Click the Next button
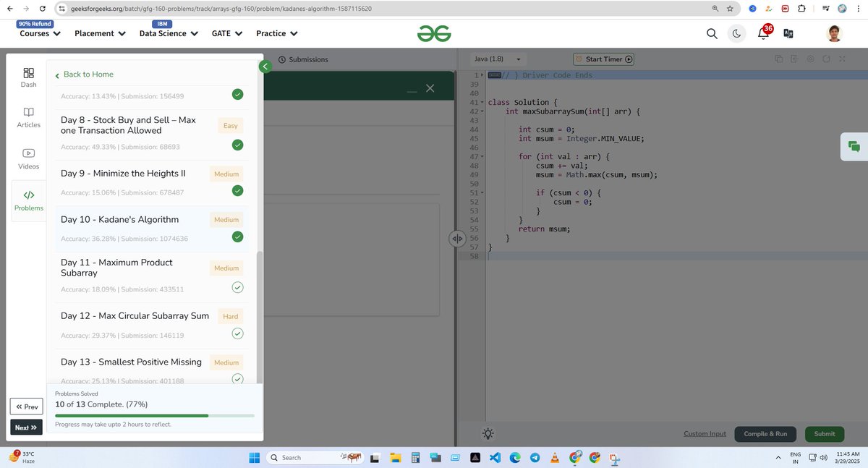This screenshot has height=468, width=868. [x=26, y=427]
